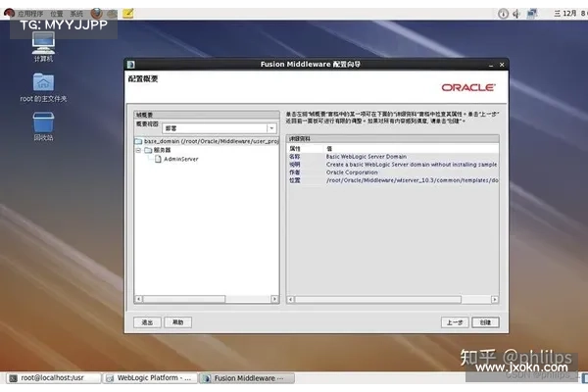Collapse the 服务器 tree node
This screenshot has height=392, width=588.
tap(138, 150)
